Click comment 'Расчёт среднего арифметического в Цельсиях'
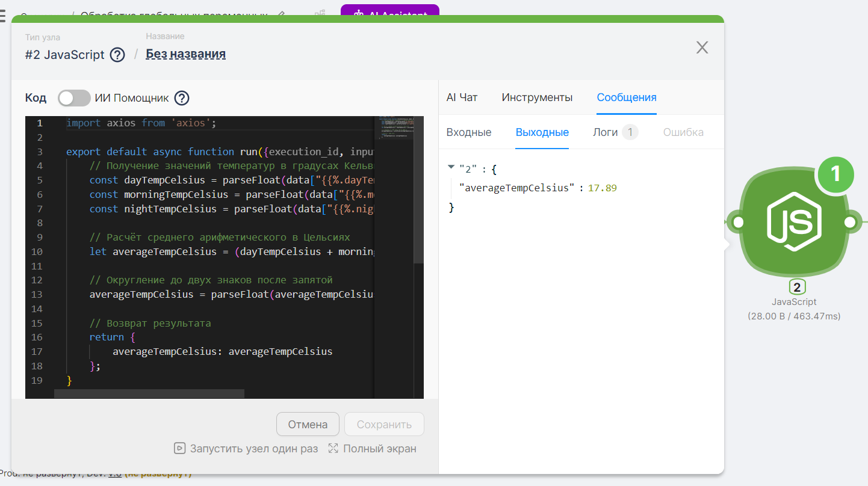This screenshot has width=868, height=486. pyautogui.click(x=220, y=237)
